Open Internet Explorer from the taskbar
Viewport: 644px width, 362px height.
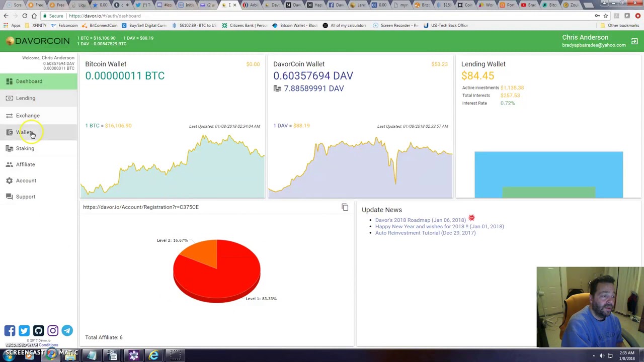(x=154, y=356)
